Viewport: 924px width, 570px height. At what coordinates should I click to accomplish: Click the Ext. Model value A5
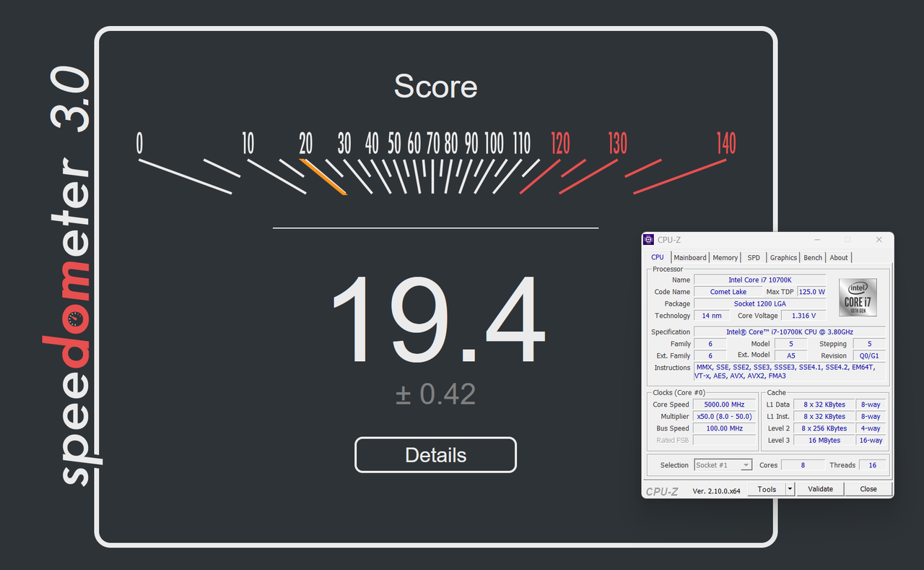790,355
